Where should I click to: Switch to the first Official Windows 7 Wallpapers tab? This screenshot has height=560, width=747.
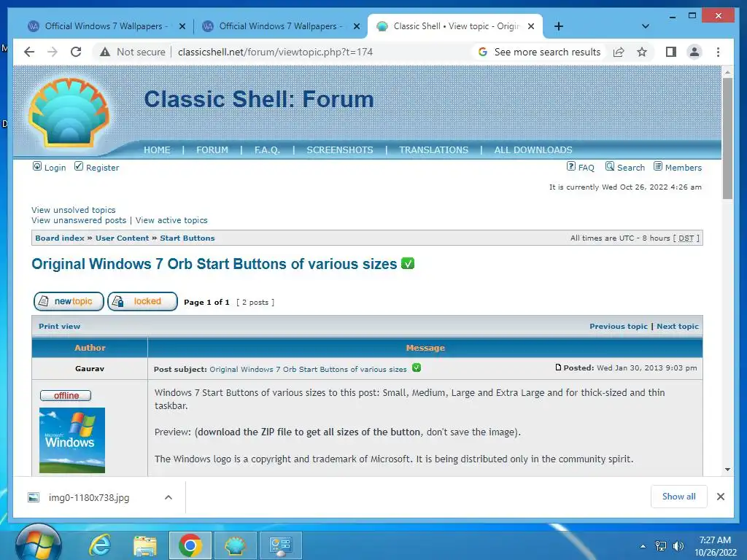pyautogui.click(x=106, y=26)
